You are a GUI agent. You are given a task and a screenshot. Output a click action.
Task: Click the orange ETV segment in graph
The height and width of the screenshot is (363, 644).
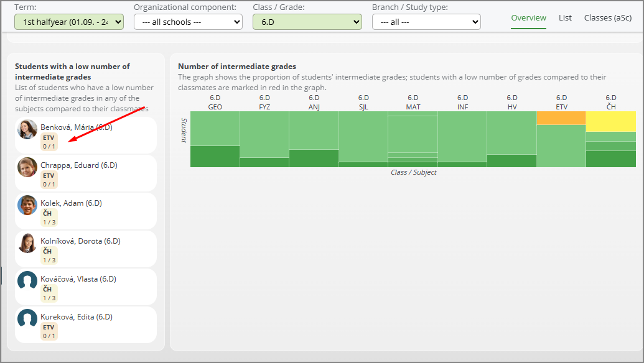point(561,118)
